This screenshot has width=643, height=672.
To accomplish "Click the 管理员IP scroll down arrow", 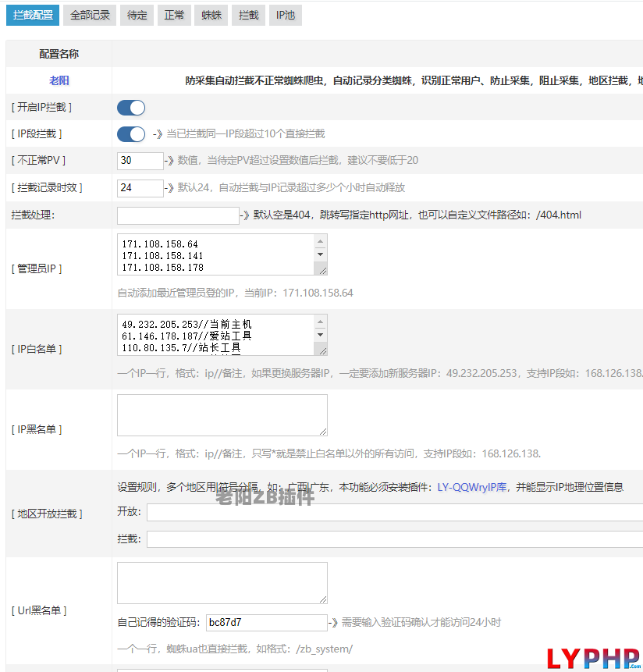I will [320, 254].
